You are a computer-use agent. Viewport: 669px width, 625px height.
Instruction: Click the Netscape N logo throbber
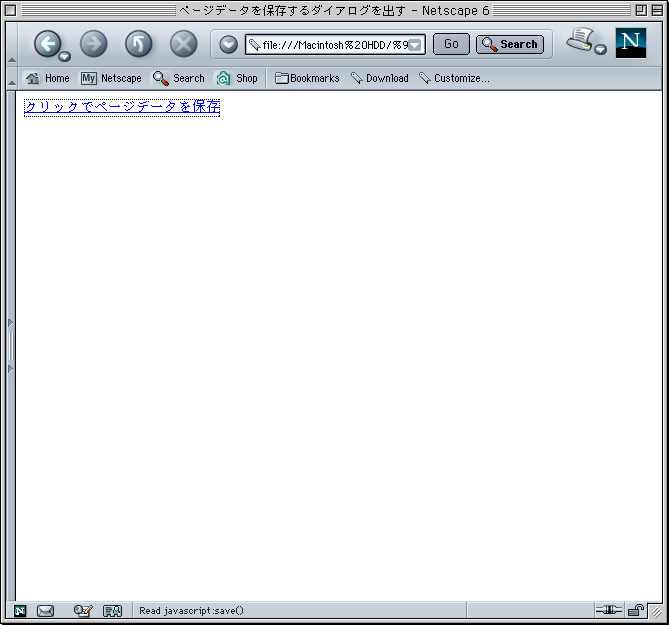tap(631, 43)
